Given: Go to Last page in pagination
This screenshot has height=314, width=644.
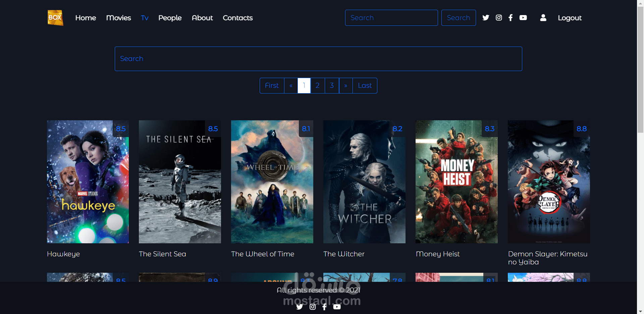Looking at the screenshot, I should 365,85.
